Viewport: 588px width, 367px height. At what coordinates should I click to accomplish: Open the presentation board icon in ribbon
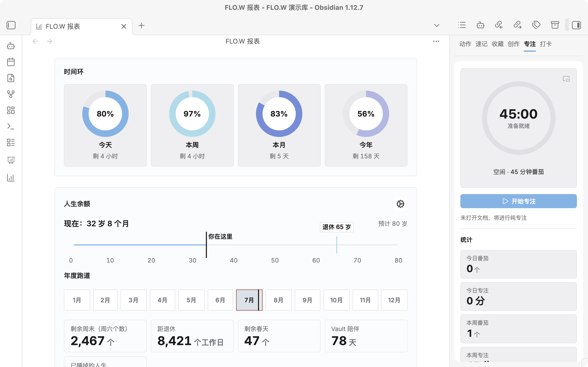11,160
